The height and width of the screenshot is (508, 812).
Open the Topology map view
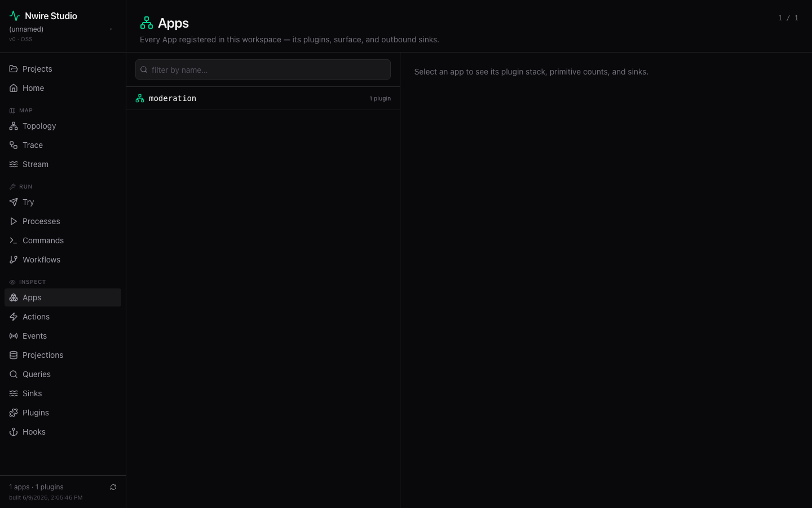(x=39, y=126)
